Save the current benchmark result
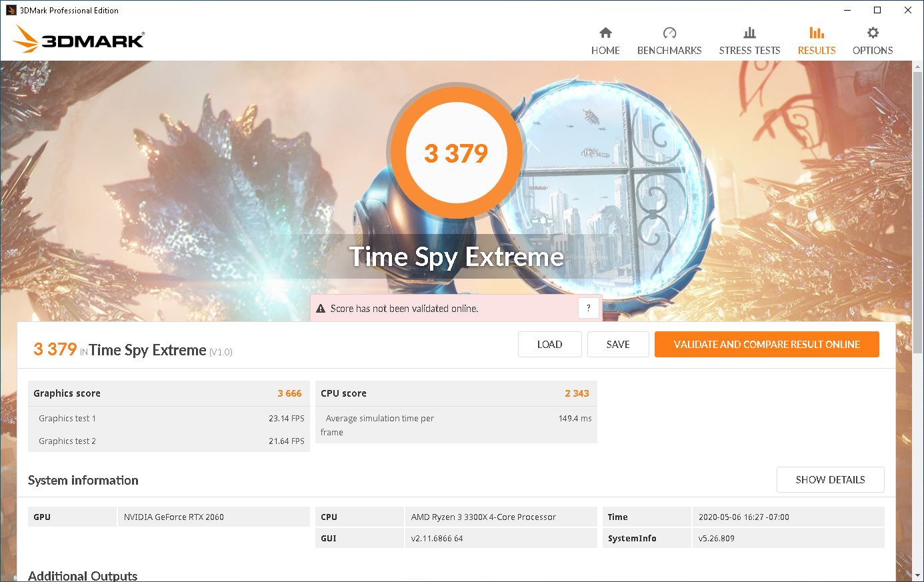The height and width of the screenshot is (582, 924). click(x=617, y=344)
